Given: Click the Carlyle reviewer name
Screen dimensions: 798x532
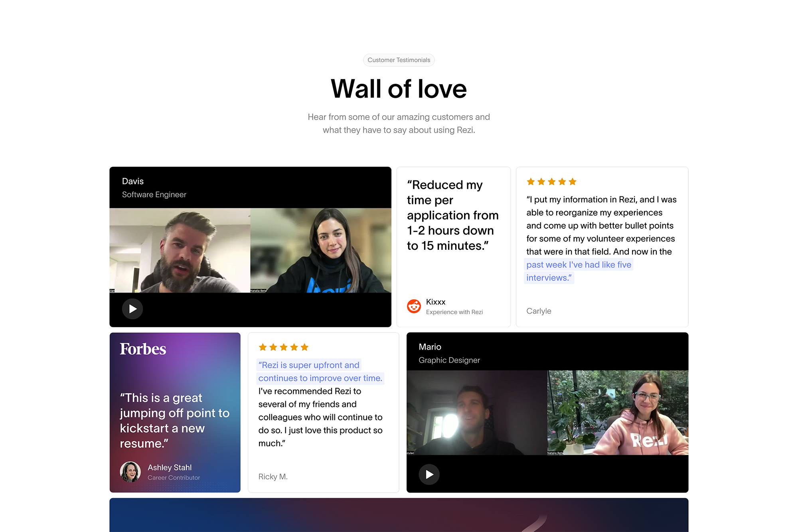Looking at the screenshot, I should point(539,311).
